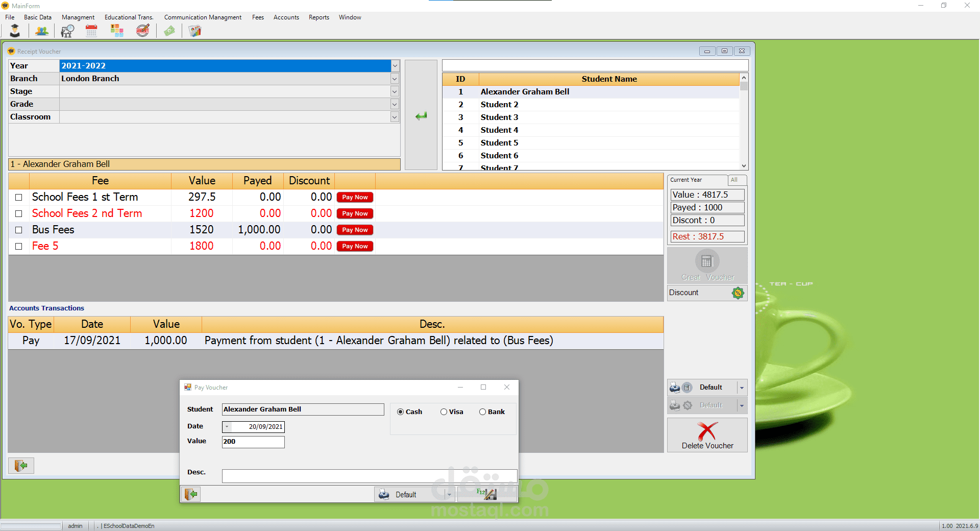Expand the Classroom dropdown
The height and width of the screenshot is (531, 980).
[x=395, y=117]
